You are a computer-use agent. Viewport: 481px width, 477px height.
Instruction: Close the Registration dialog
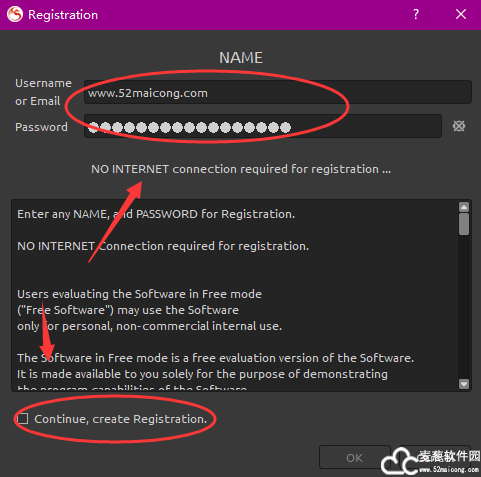click(461, 14)
